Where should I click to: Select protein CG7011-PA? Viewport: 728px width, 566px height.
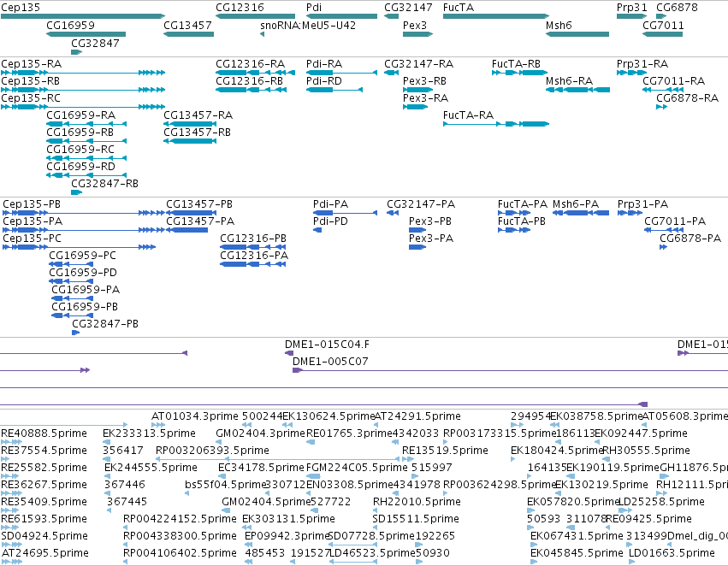[675, 221]
